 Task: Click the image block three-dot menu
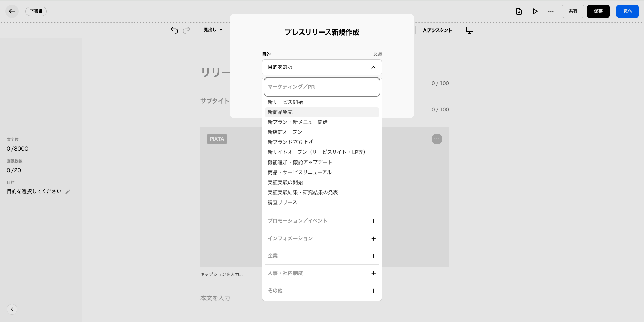(x=437, y=139)
